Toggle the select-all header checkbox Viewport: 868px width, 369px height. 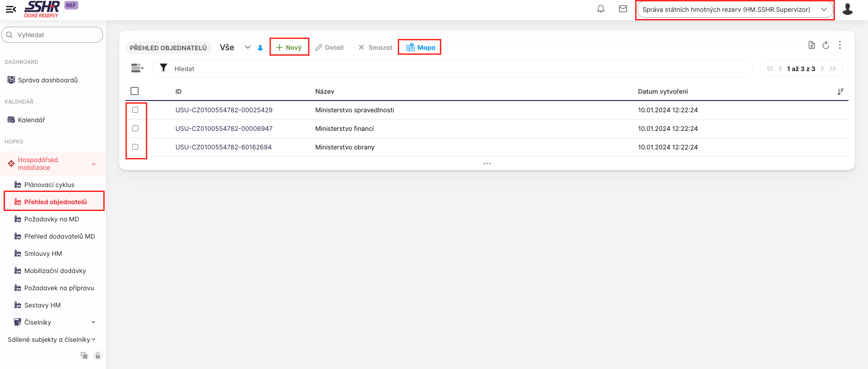pos(135,91)
